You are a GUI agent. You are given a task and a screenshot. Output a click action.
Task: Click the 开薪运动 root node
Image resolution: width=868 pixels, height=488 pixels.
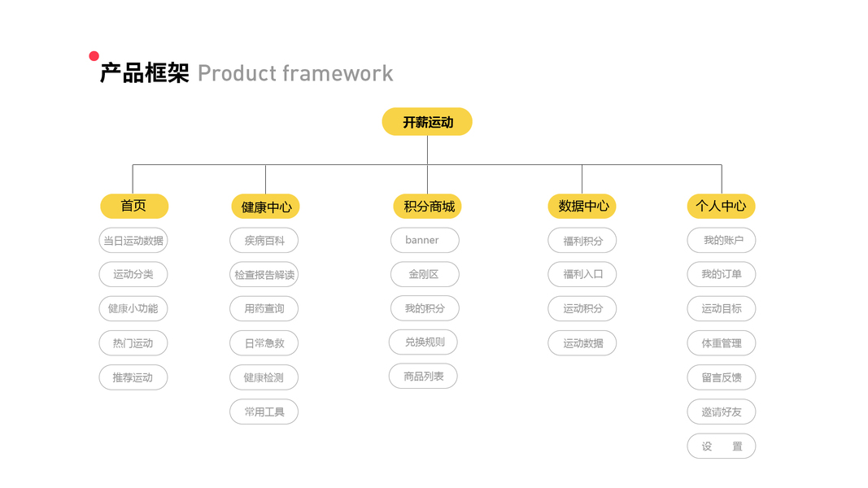pyautogui.click(x=427, y=122)
